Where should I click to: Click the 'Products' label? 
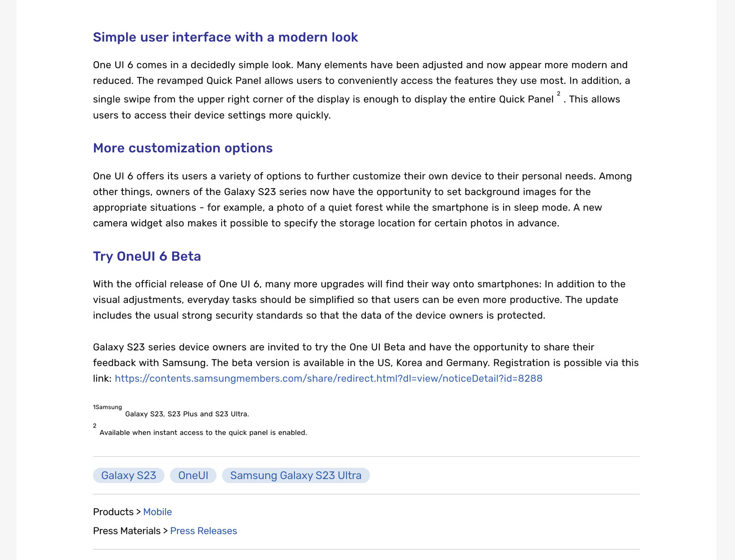(x=113, y=512)
